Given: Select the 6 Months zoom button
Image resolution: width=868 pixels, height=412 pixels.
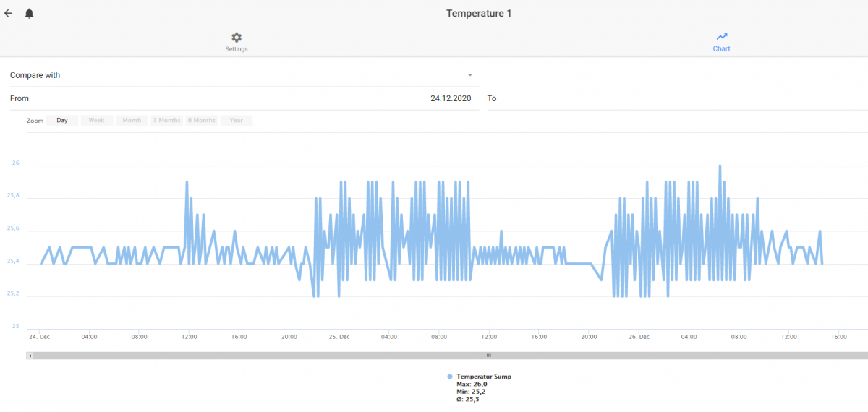Looking at the screenshot, I should tap(202, 121).
